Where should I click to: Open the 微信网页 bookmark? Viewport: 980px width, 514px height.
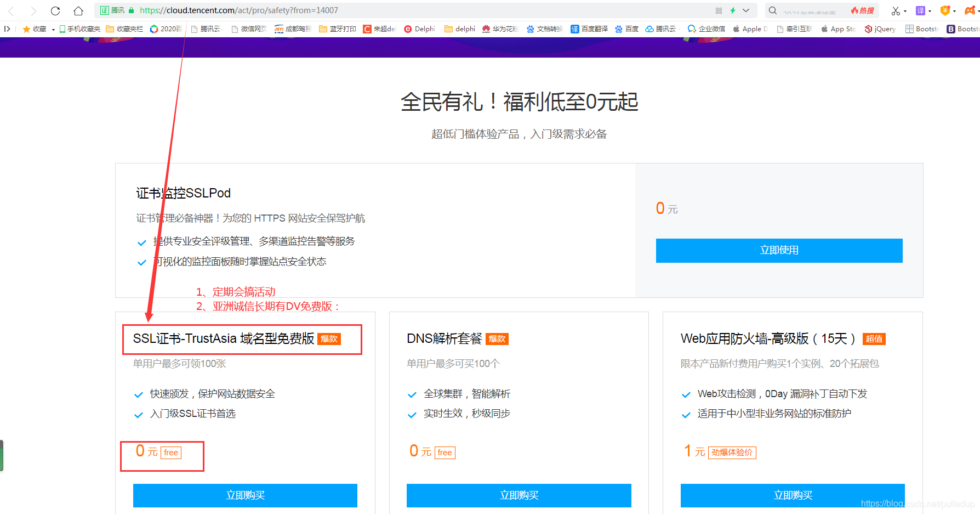(x=249, y=29)
